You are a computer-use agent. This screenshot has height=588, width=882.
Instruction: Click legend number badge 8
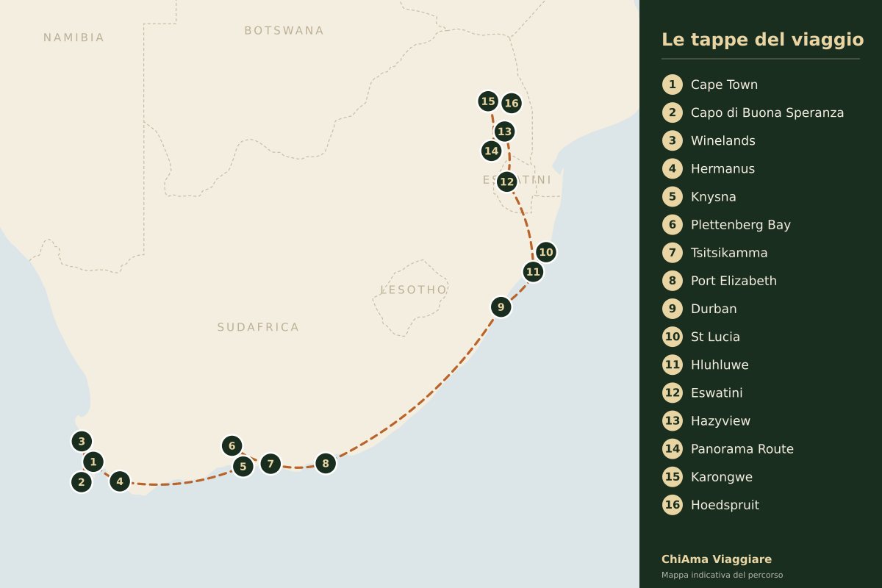[x=673, y=281]
